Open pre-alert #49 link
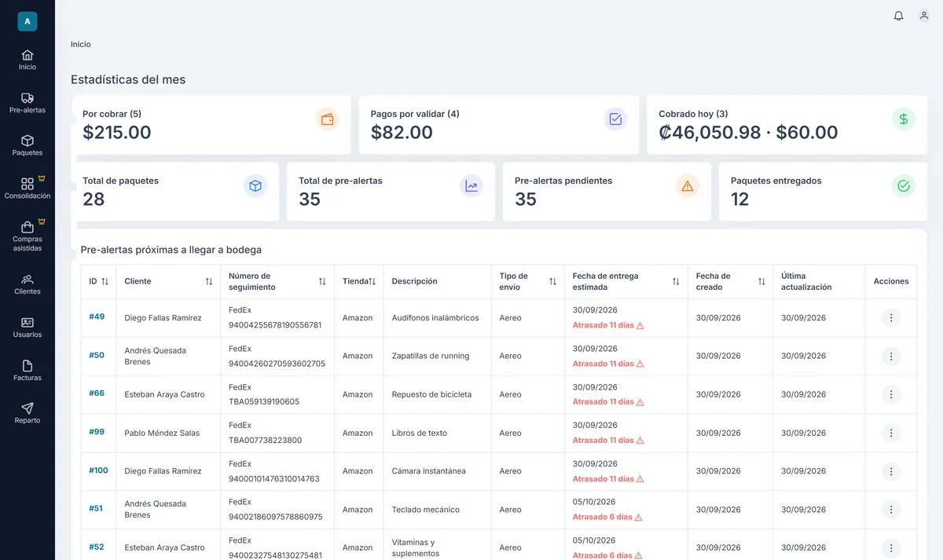943x560 pixels. click(x=97, y=317)
